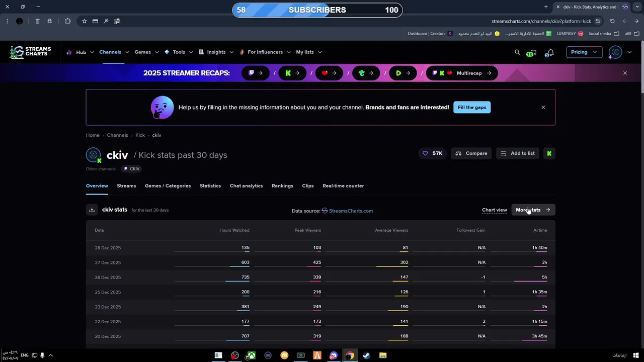Switch to the Real-time counter tab
This screenshot has height=362, width=644.
point(343,186)
